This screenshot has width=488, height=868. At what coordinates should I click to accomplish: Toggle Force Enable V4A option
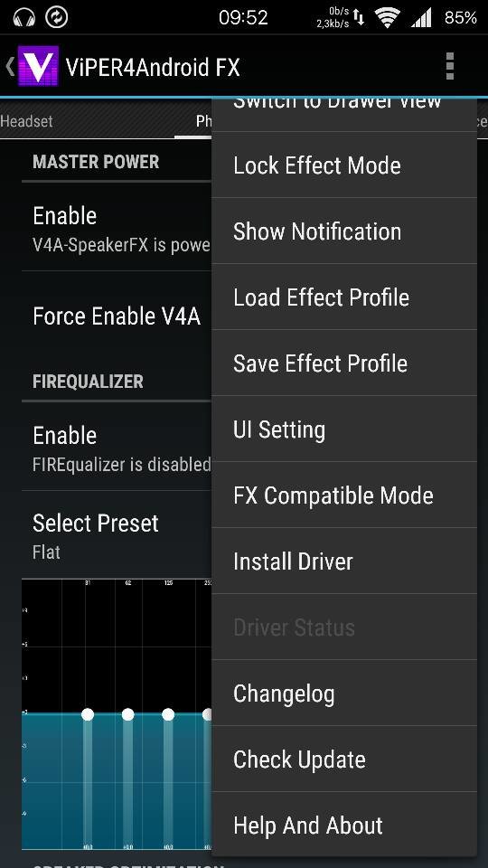(x=117, y=316)
